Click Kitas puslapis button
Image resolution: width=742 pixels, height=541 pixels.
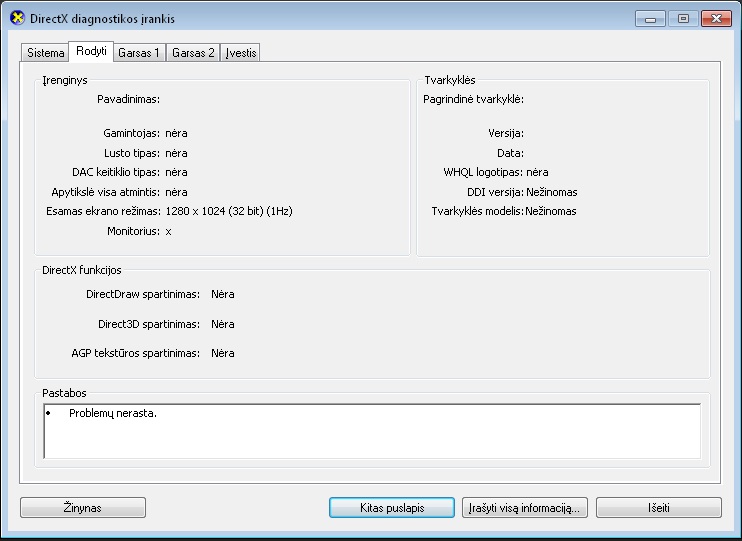[392, 508]
